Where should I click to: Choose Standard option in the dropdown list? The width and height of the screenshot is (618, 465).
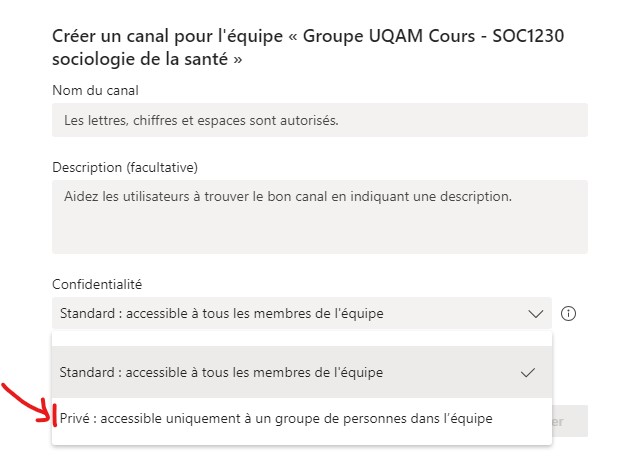pos(221,373)
